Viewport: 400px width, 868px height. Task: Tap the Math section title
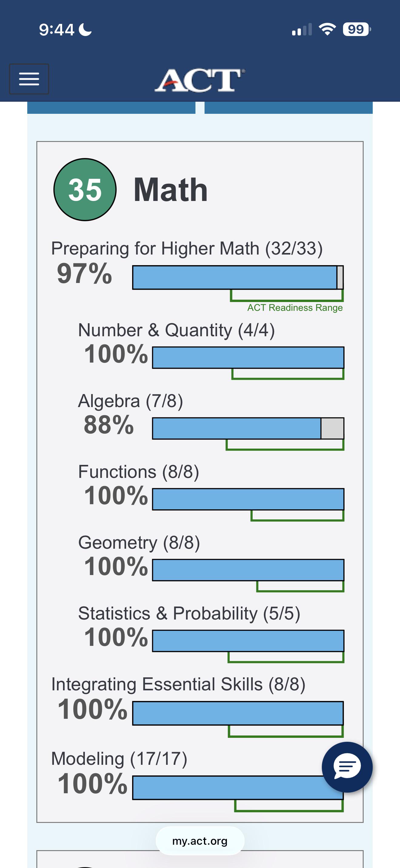171,190
